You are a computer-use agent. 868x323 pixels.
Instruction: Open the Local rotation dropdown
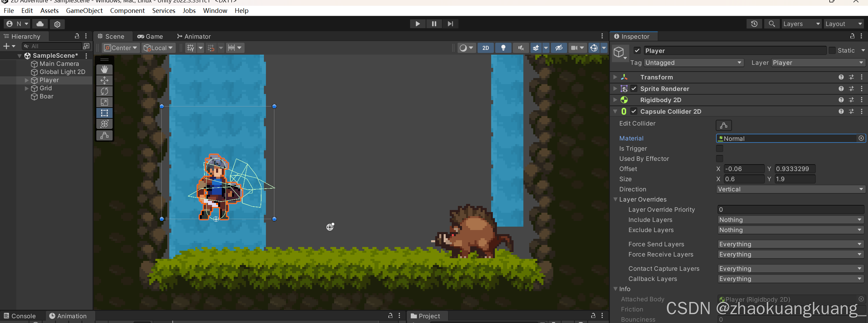click(158, 48)
